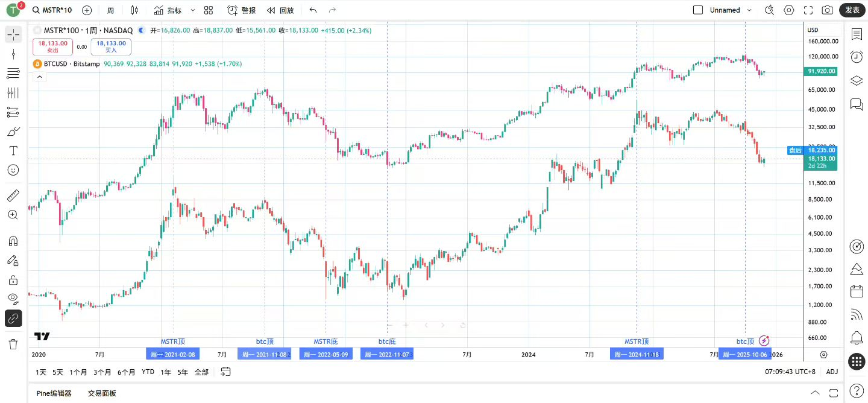Open the Text annotation tool
Viewport: 868px width, 403px height.
click(13, 151)
